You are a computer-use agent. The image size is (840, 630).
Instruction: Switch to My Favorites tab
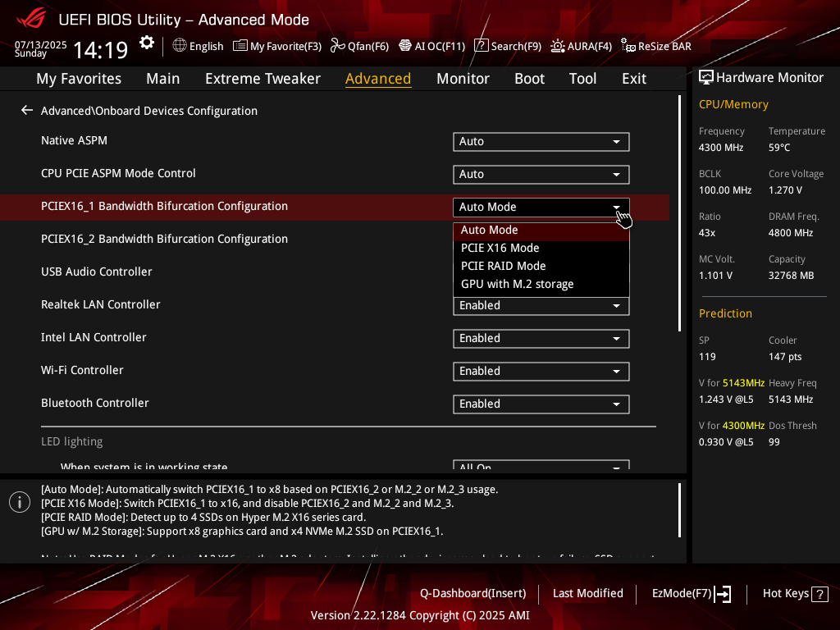pyautogui.click(x=79, y=79)
